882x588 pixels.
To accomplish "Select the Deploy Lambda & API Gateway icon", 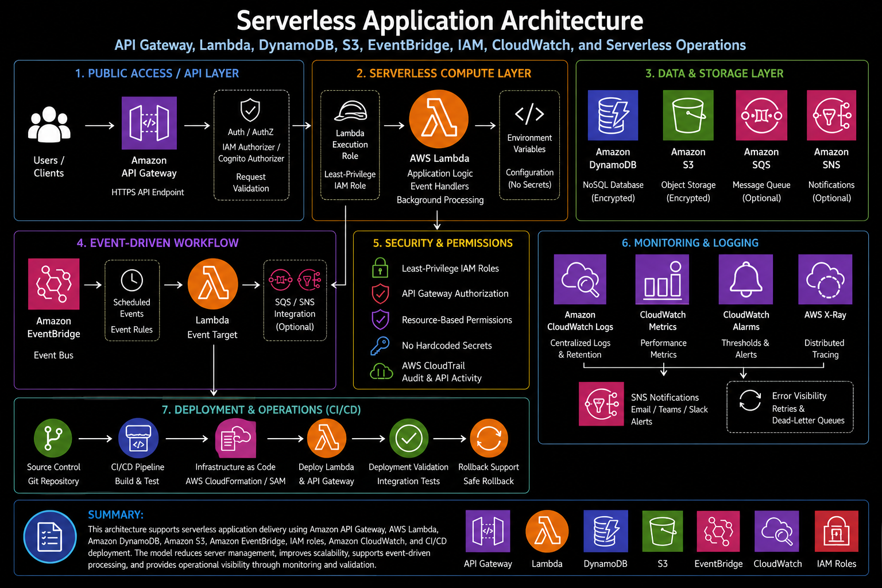I will [327, 439].
